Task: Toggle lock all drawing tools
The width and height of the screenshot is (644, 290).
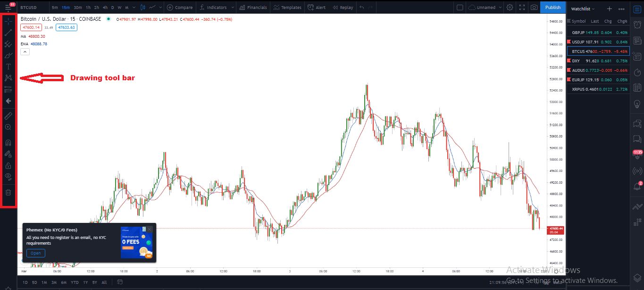Action: coord(8,165)
